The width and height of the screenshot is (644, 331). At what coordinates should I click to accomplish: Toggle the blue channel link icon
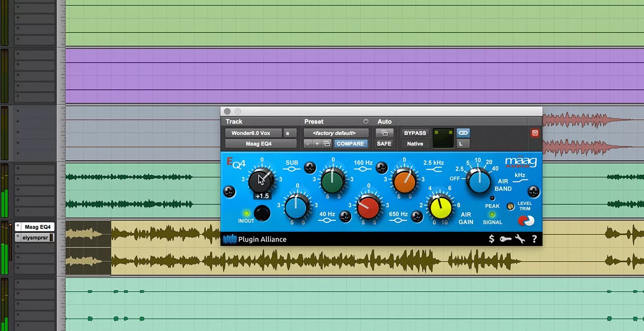click(x=463, y=133)
